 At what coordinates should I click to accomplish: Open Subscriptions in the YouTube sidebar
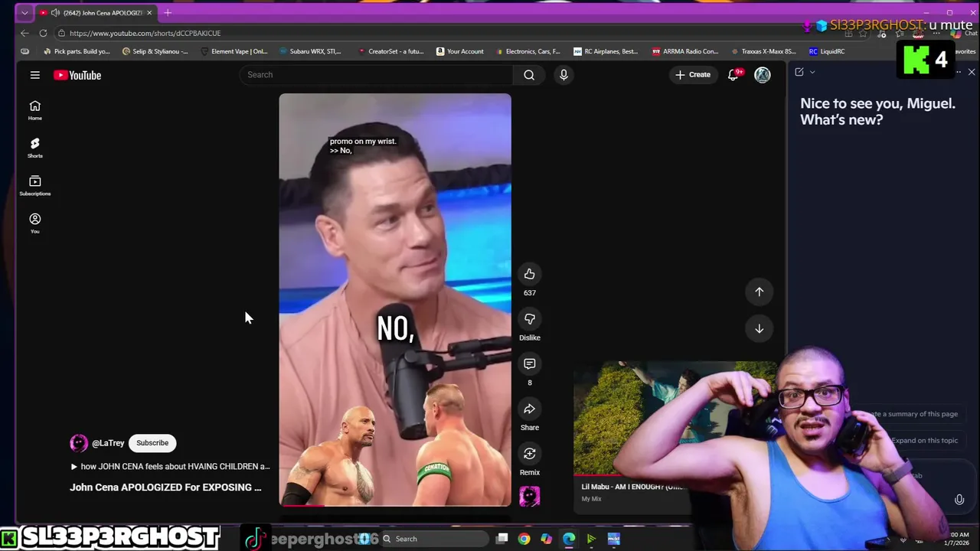point(35,186)
